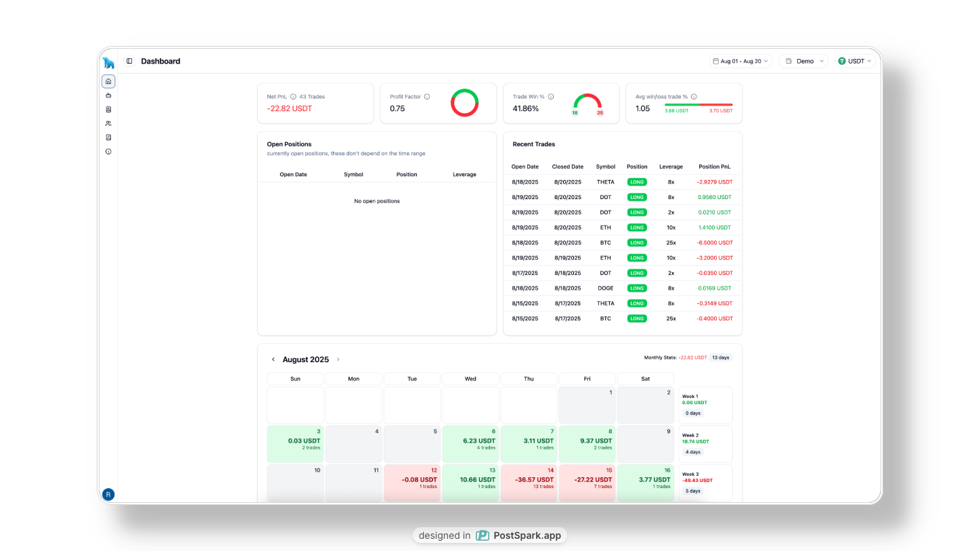This screenshot has width=980, height=551.
Task: Click the user avatar 'R' in the sidebar
Action: (108, 494)
